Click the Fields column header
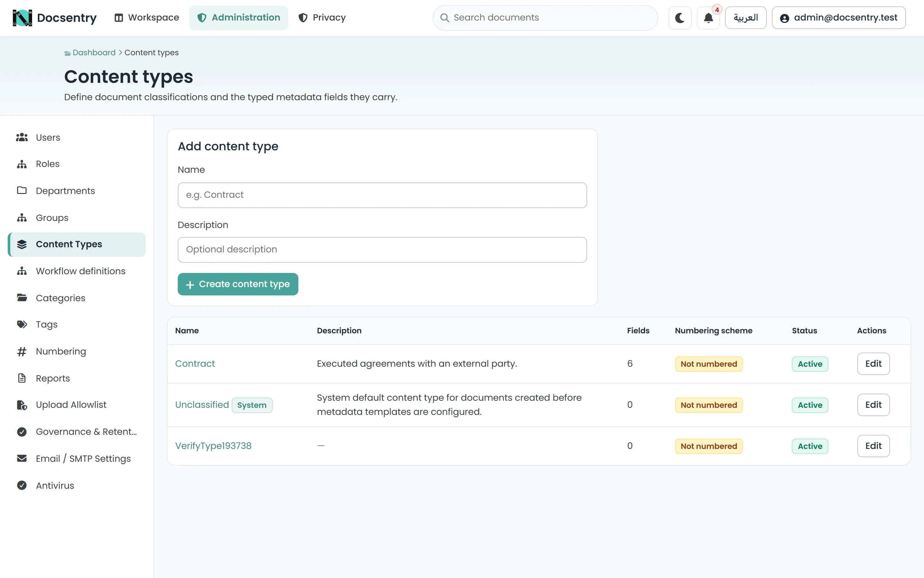924x578 pixels. [x=638, y=331]
